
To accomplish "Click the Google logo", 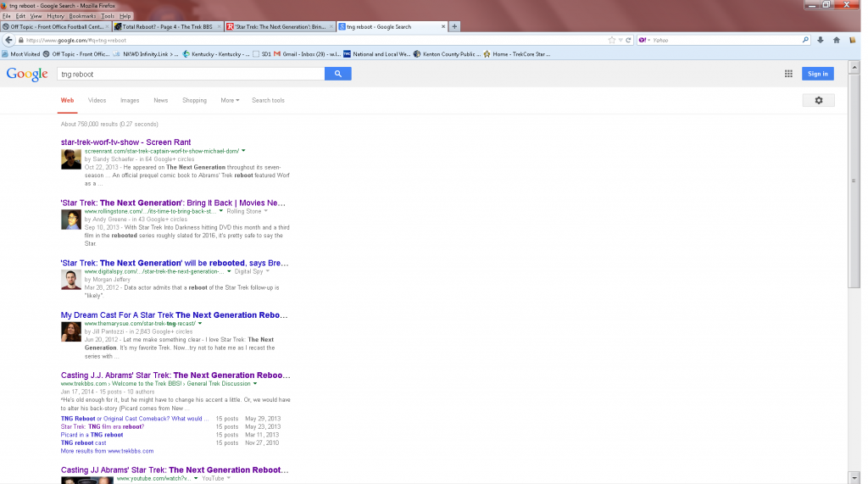I will tap(27, 75).
